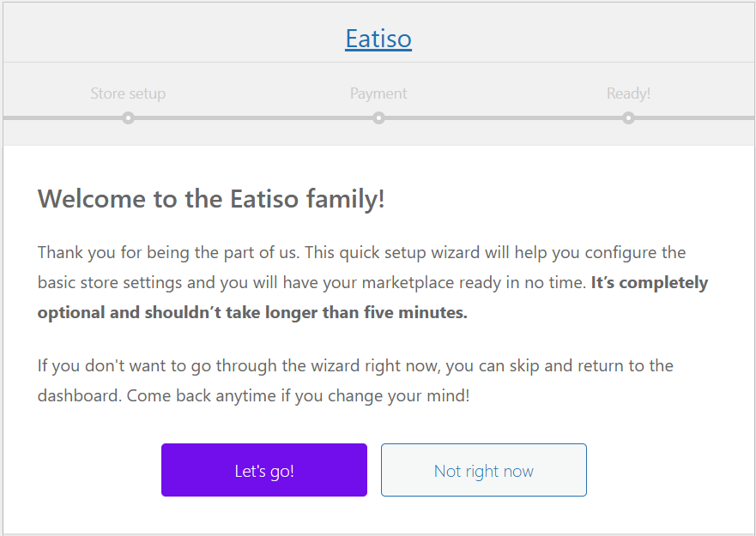
Task: Click the Payment step circle marker
Action: [378, 118]
